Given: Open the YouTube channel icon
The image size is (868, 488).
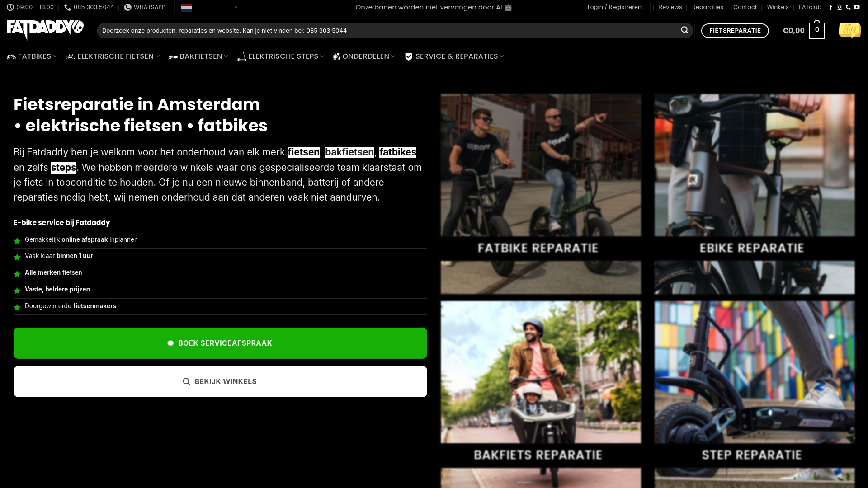Looking at the screenshot, I should [857, 7].
